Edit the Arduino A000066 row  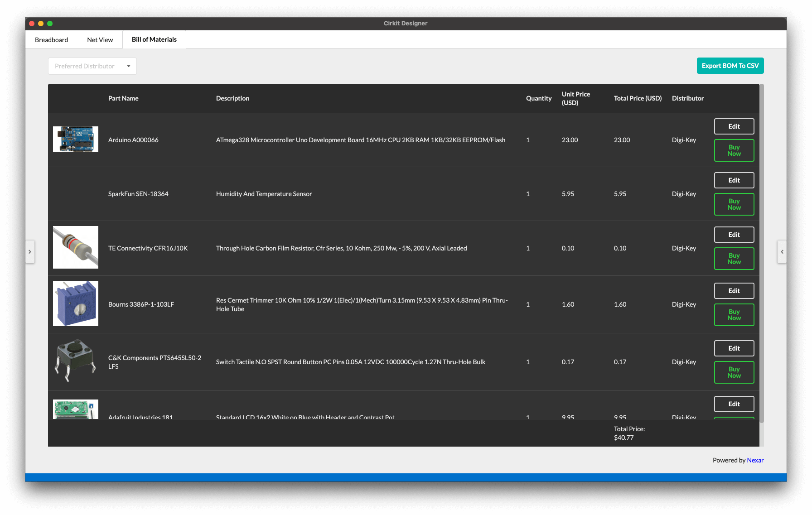coord(734,126)
